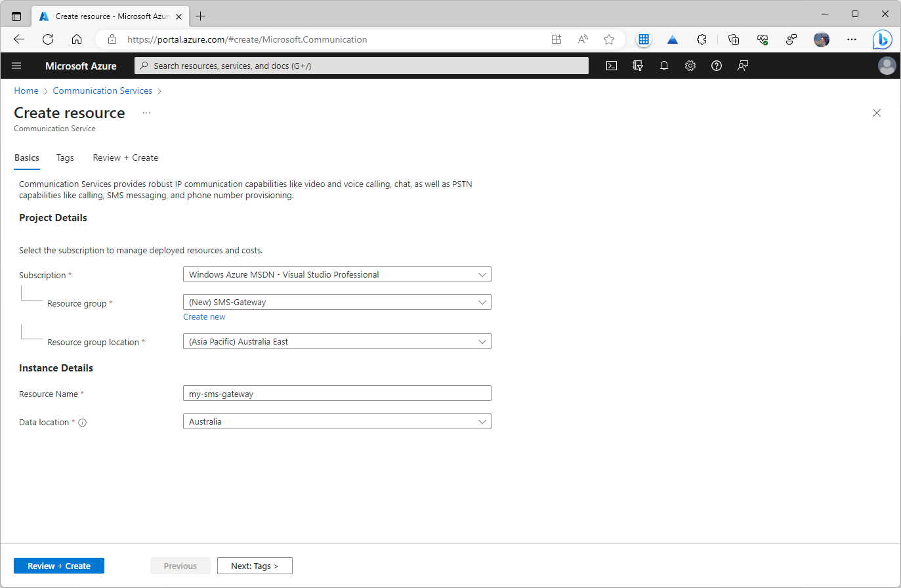Image resolution: width=901 pixels, height=588 pixels.
Task: Click the Azure account avatar
Action: tap(887, 66)
